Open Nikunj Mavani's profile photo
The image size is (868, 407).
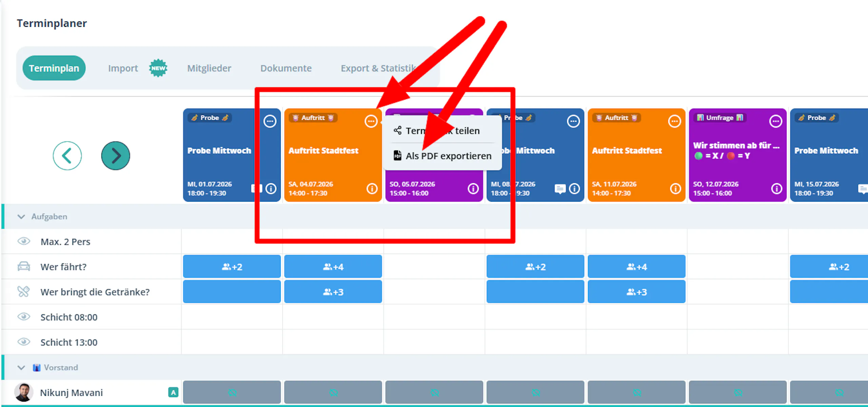point(24,392)
